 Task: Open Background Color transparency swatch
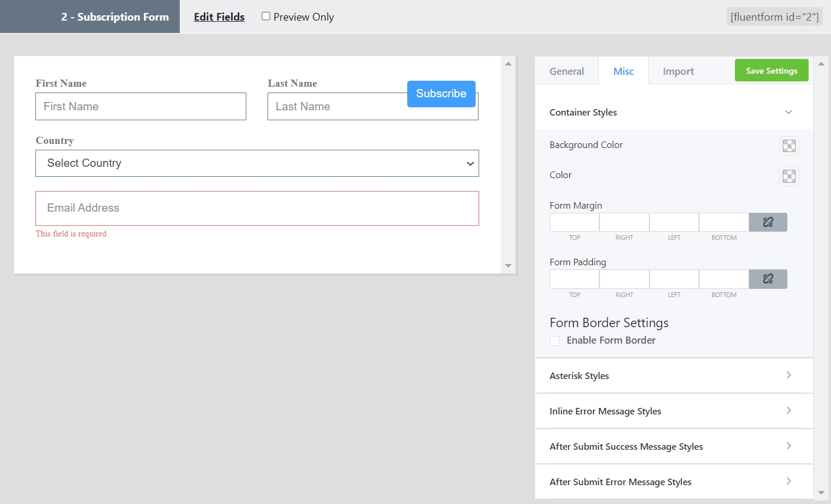[789, 146]
